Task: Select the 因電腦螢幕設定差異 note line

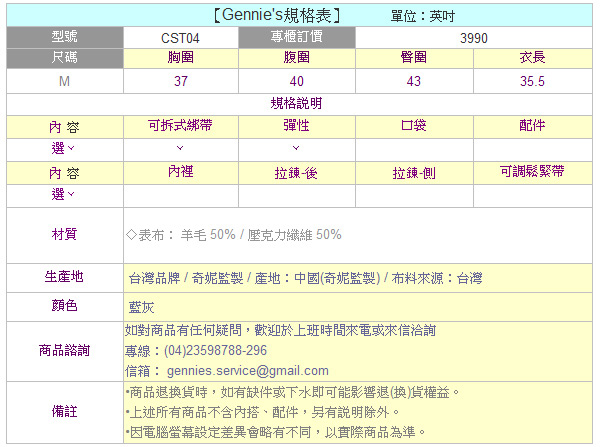Action: [276, 433]
